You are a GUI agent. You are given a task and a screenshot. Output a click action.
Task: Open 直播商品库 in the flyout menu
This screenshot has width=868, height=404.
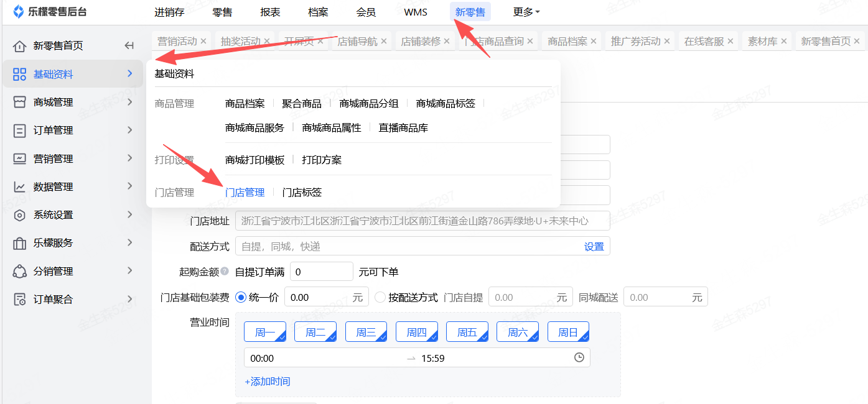point(404,128)
